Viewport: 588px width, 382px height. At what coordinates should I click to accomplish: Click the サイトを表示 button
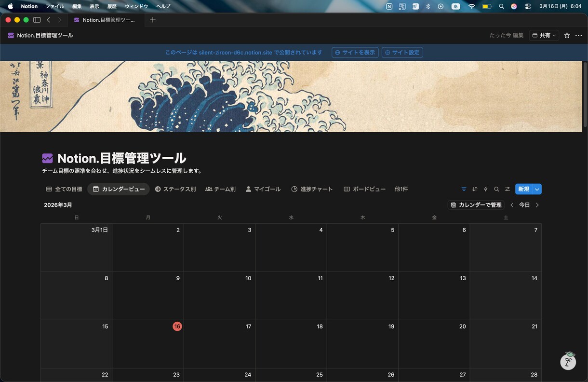[355, 53]
